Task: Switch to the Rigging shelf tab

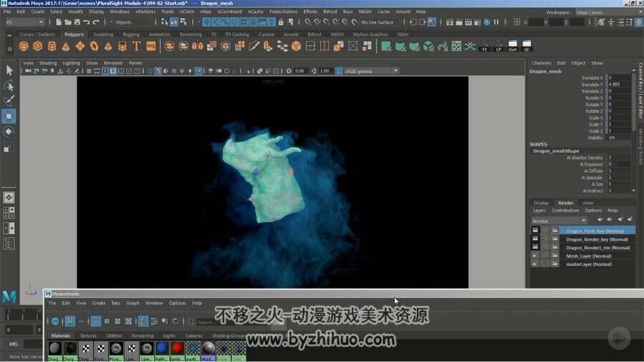Action: pos(131,34)
